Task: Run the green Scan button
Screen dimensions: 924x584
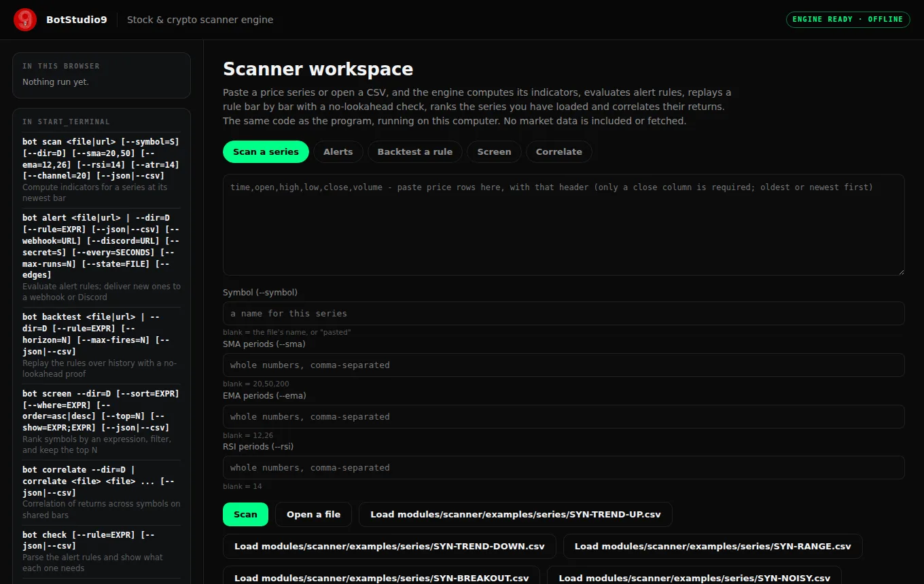Action: [245, 515]
